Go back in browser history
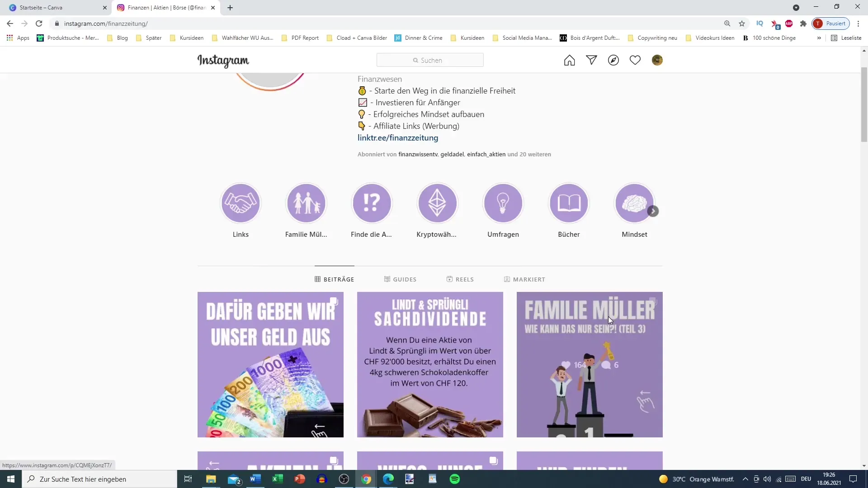Screen dimensions: 868x488 coord(10,23)
